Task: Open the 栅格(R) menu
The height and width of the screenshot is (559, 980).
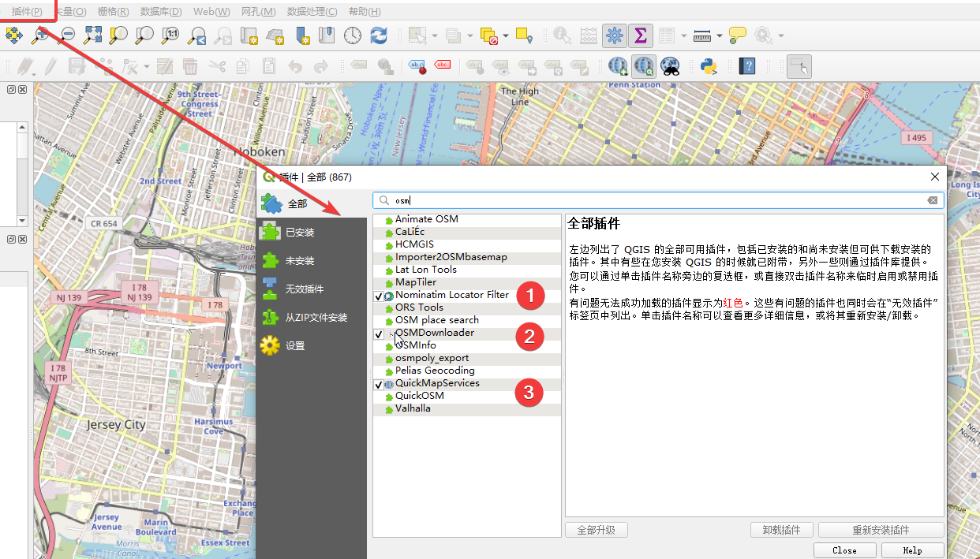Action: 114,12
